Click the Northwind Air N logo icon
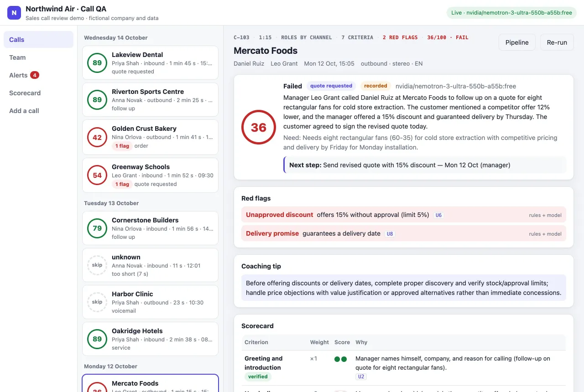Screen dimensions: 584x392 coord(14,13)
